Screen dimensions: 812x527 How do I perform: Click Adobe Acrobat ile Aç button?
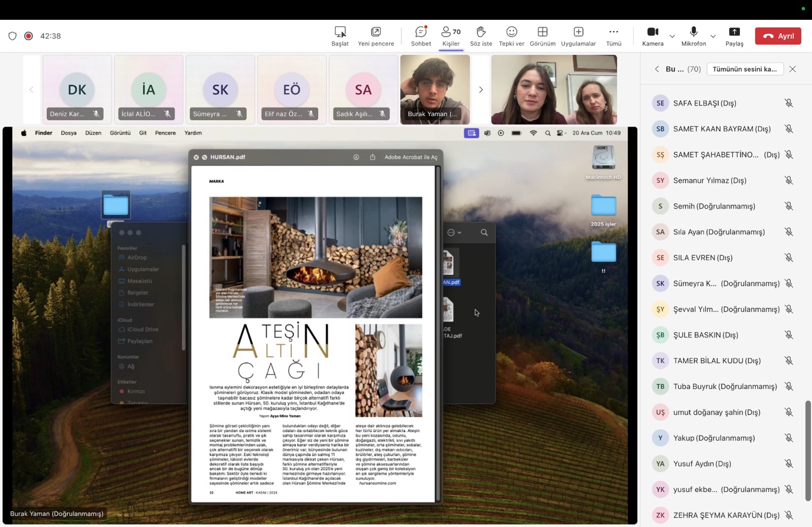[411, 157]
